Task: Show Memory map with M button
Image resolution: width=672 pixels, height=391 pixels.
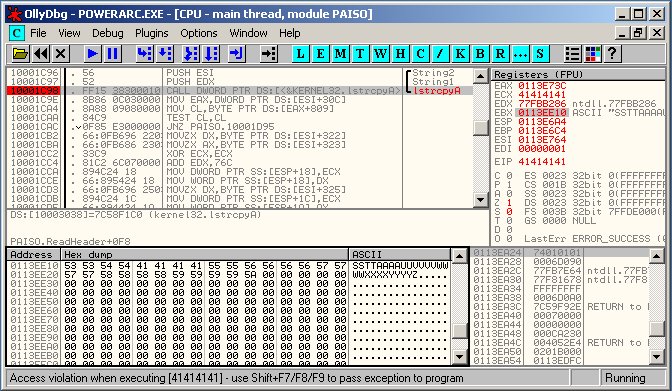Action: click(x=340, y=54)
